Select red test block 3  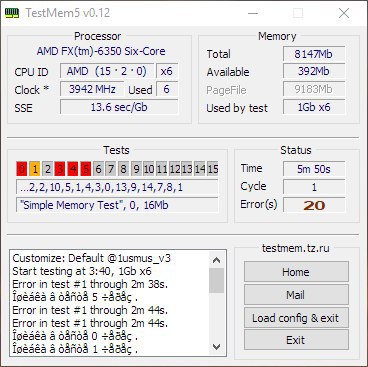(x=60, y=169)
